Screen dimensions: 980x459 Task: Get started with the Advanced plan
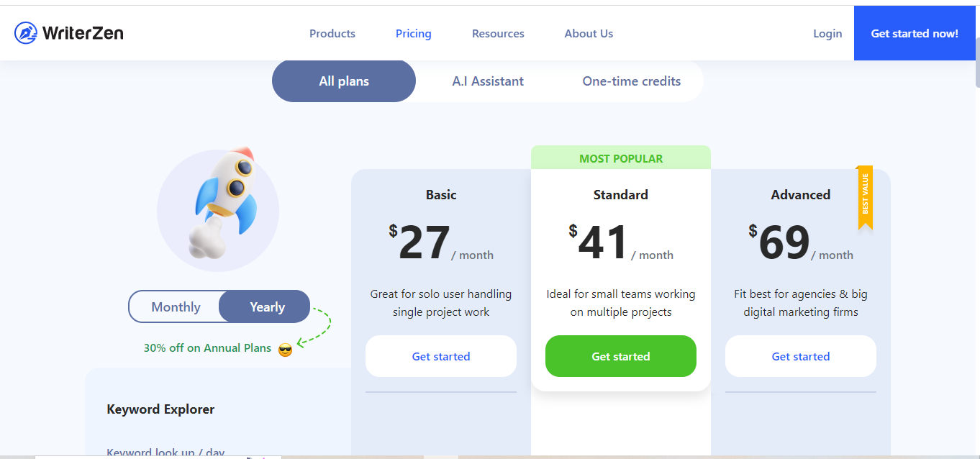click(801, 356)
